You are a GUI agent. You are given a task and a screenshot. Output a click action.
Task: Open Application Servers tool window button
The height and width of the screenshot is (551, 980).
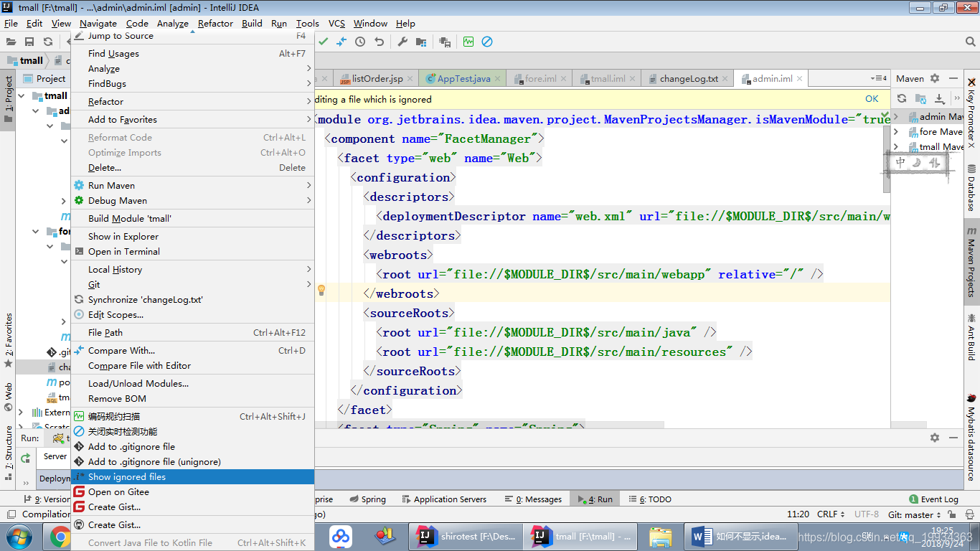coord(444,499)
